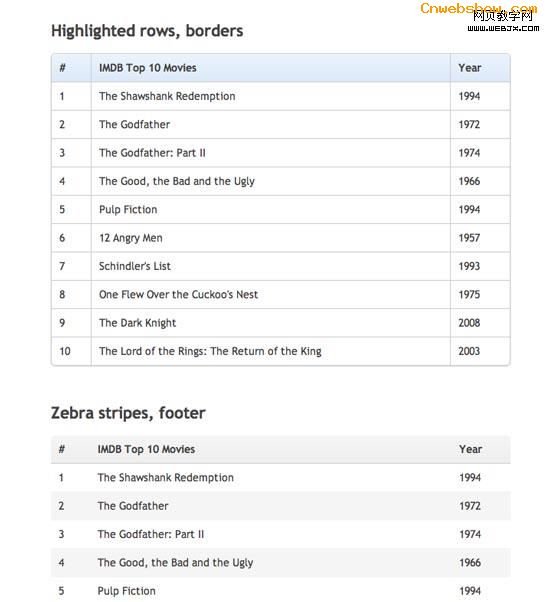Screen dimensions: 550x602
Task: Click the Cnwebshow.com watermark logo
Action: click(x=478, y=8)
